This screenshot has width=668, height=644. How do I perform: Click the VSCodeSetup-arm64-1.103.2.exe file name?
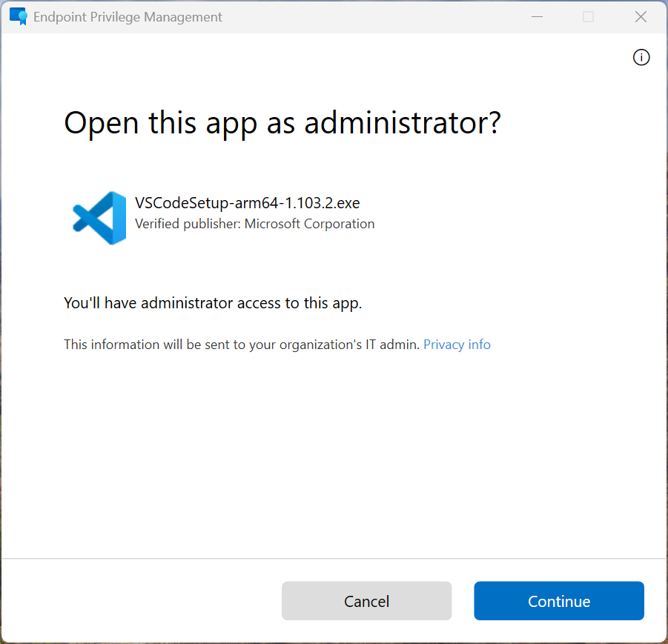247,203
